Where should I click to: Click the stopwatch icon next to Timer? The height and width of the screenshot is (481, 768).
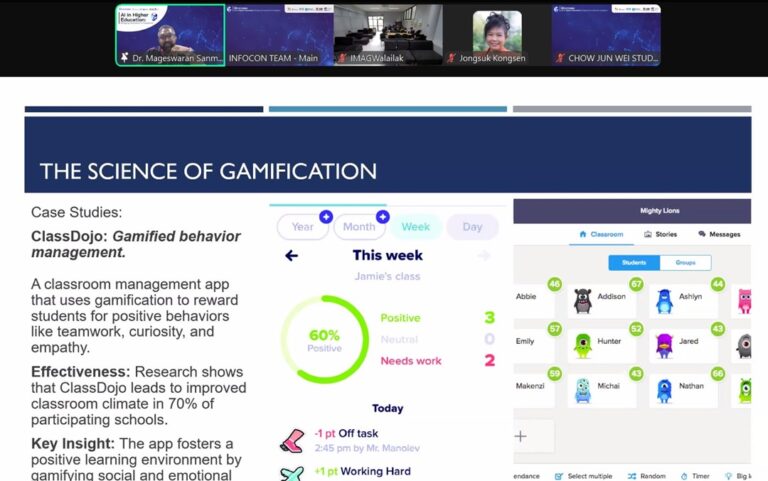684,476
